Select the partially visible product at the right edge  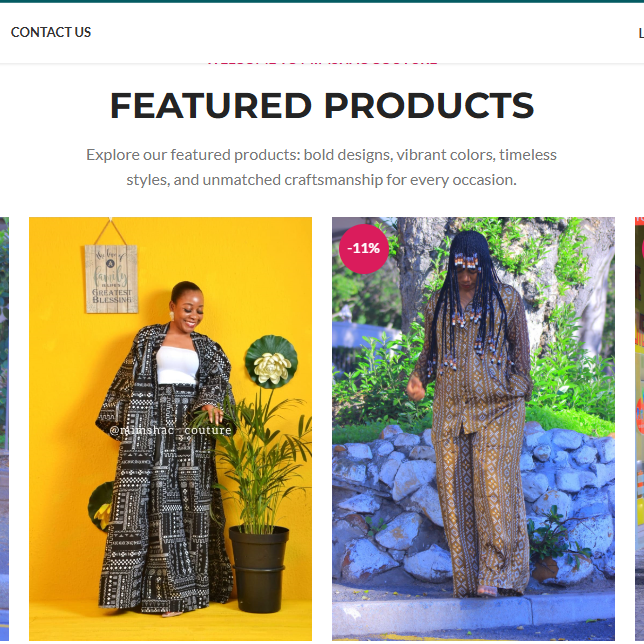pos(639,428)
